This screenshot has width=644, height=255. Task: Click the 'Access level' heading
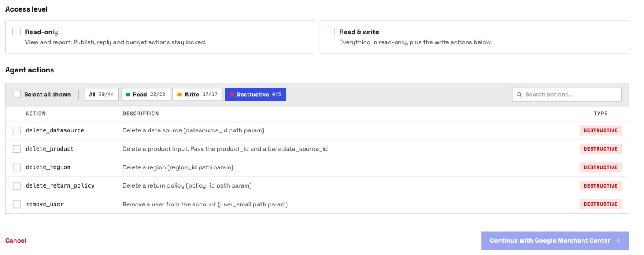point(26,9)
